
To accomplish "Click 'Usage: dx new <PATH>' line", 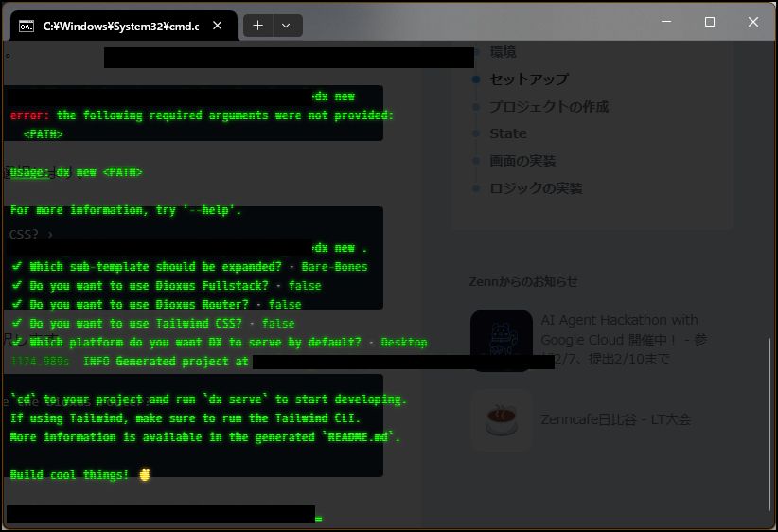I will 77,172.
